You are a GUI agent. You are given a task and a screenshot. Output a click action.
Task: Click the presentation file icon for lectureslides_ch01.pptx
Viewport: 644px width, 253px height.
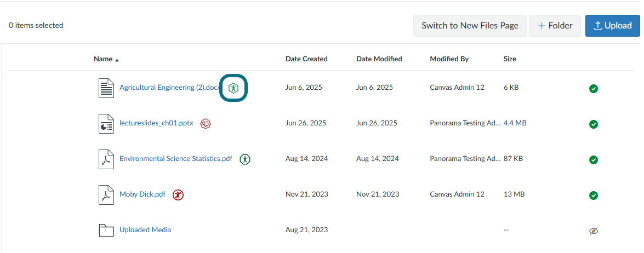tap(106, 123)
